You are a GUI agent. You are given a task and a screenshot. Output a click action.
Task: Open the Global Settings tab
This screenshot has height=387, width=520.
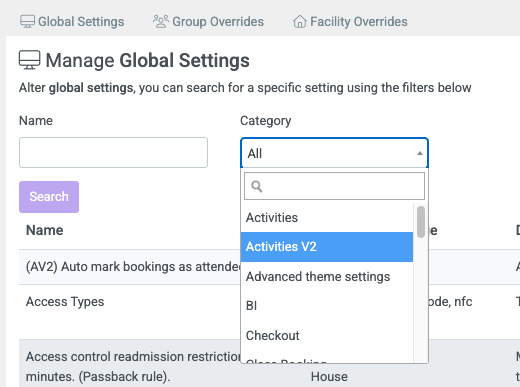coord(72,22)
